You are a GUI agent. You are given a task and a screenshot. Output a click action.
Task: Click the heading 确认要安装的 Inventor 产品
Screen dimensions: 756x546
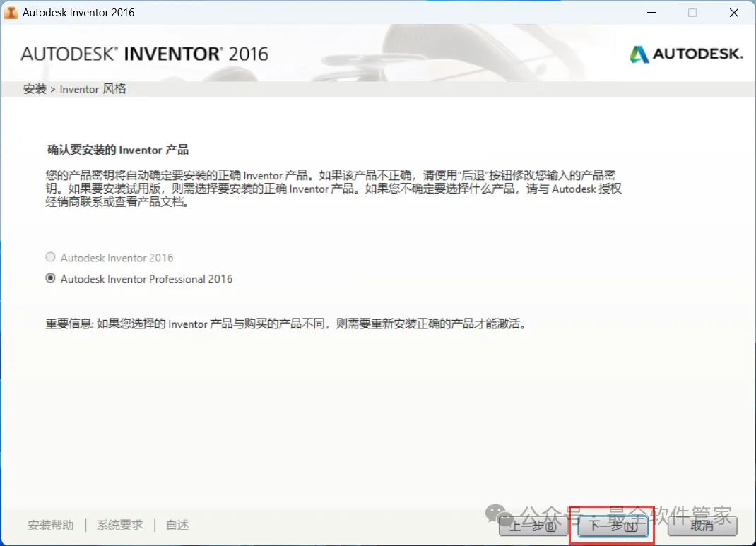118,150
